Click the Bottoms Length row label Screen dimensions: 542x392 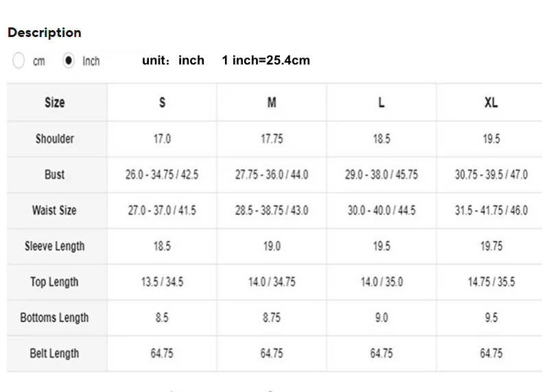tap(54, 317)
